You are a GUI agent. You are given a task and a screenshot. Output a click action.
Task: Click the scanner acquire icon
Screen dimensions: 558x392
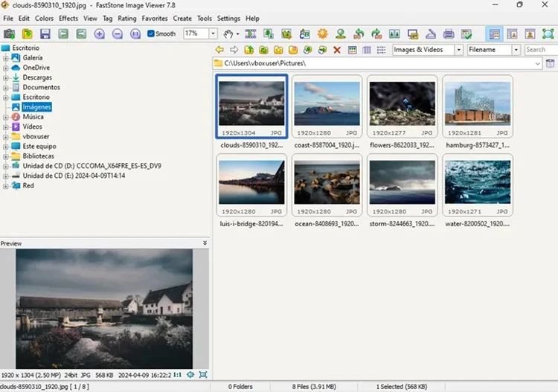point(431,33)
